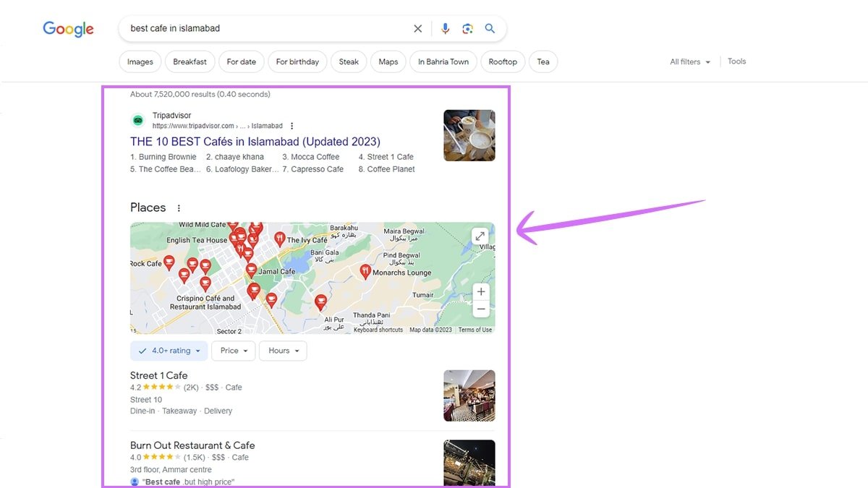
Task: Open the Hours filter dropdown
Action: (x=282, y=351)
